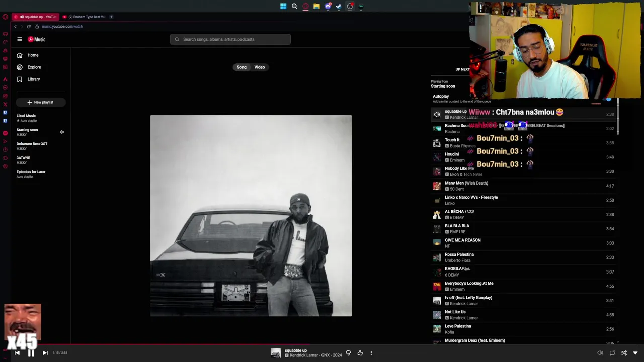
Task: Click the song progress bar
Action: tap(322, 345)
